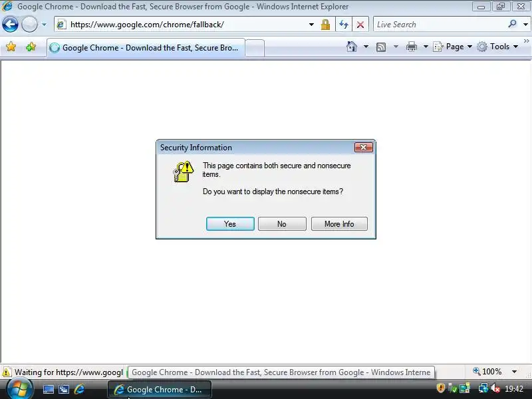The height and width of the screenshot is (399, 532).
Task: Click the Home toolbar icon
Action: coord(352,47)
